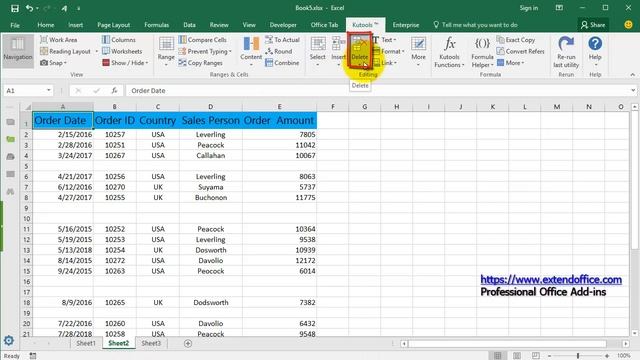This screenshot has height=360, width=640.
Task: Select column F header
Action: 333,107
